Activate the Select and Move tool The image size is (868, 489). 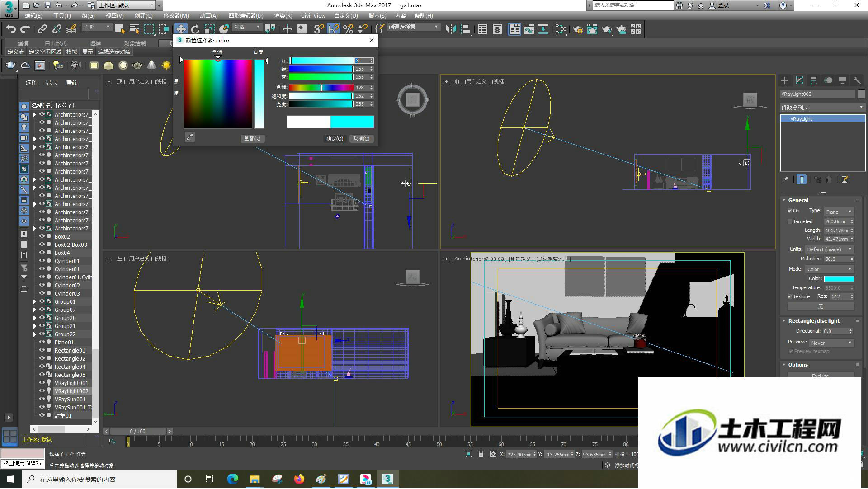point(181,29)
